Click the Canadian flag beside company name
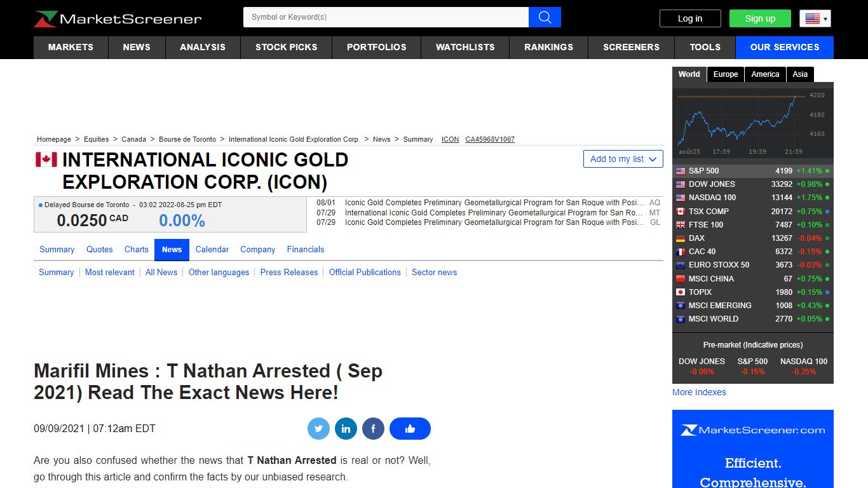 [46, 159]
